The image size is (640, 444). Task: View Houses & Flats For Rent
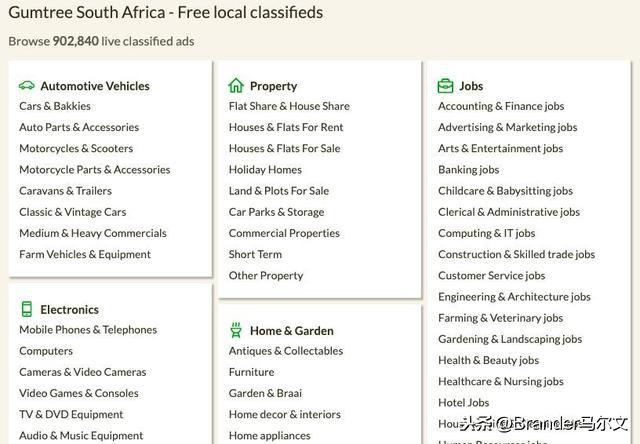click(286, 127)
